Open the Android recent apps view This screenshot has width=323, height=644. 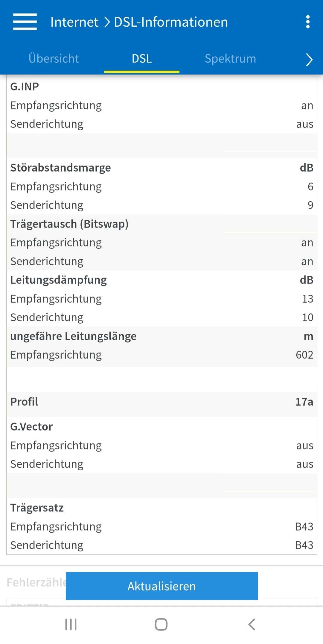click(x=71, y=625)
